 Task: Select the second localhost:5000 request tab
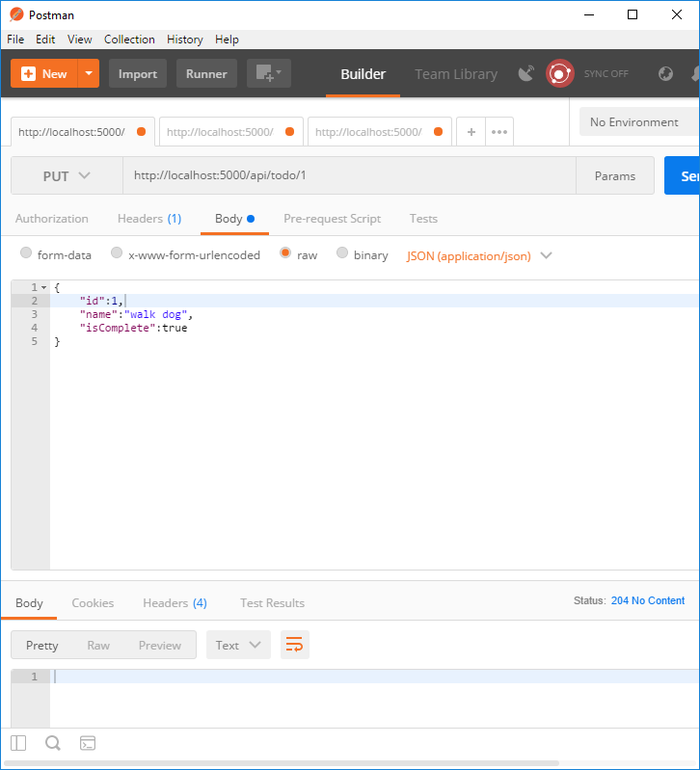(231, 132)
